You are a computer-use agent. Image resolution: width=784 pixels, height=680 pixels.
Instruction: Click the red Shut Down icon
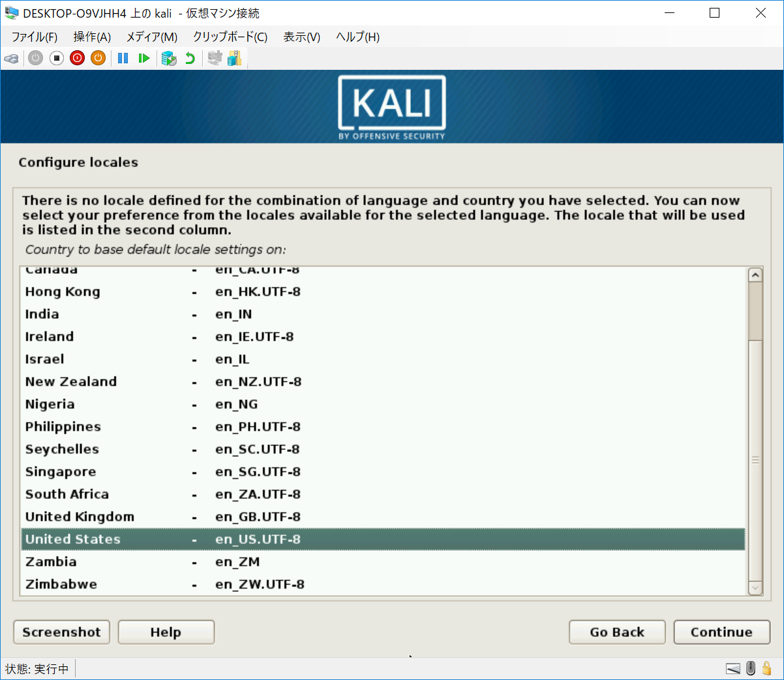(x=78, y=58)
